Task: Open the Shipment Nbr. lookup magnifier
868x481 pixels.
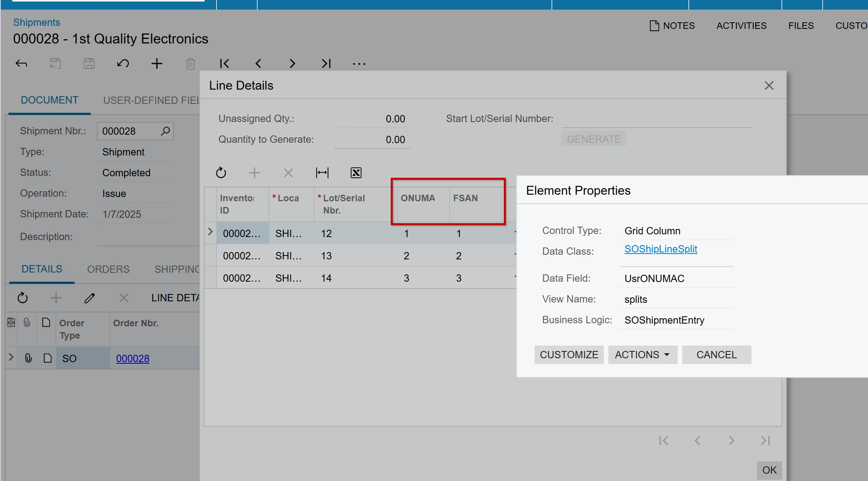Action: click(x=165, y=131)
